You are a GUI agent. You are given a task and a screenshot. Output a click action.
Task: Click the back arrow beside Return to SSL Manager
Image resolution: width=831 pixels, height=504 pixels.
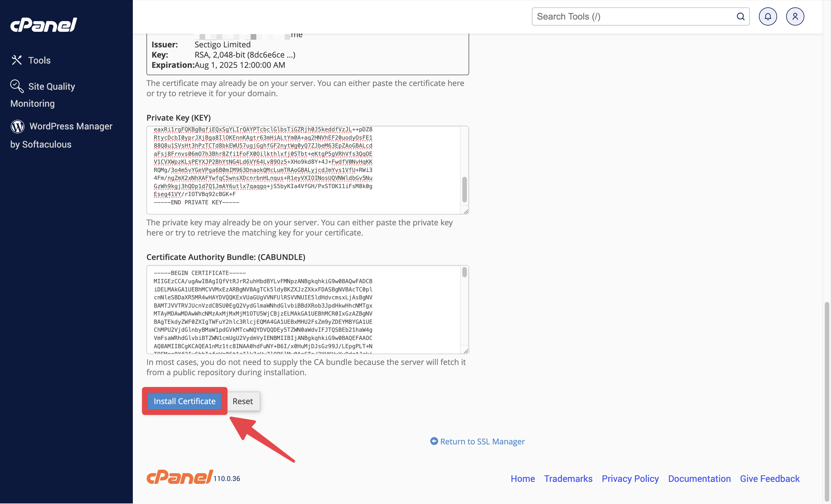click(434, 441)
